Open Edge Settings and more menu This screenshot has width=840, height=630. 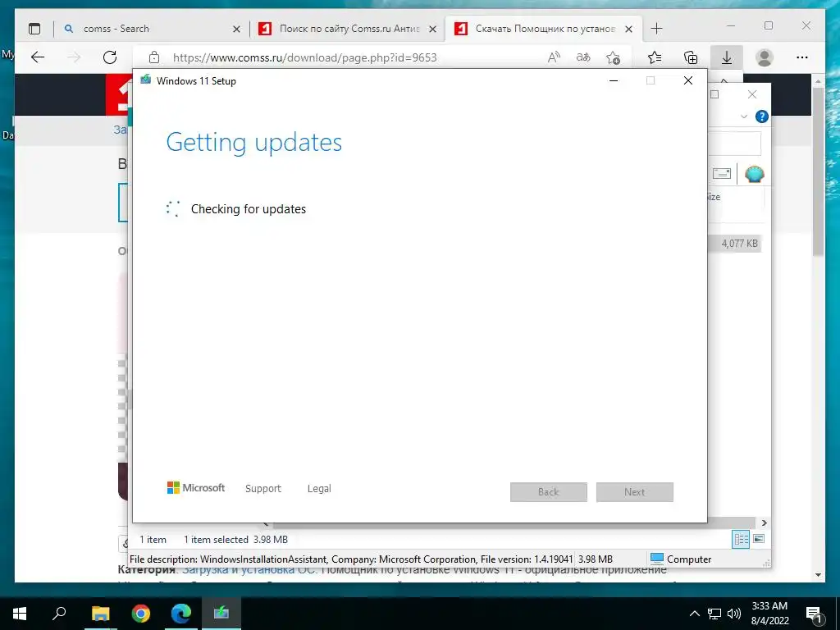click(x=802, y=57)
